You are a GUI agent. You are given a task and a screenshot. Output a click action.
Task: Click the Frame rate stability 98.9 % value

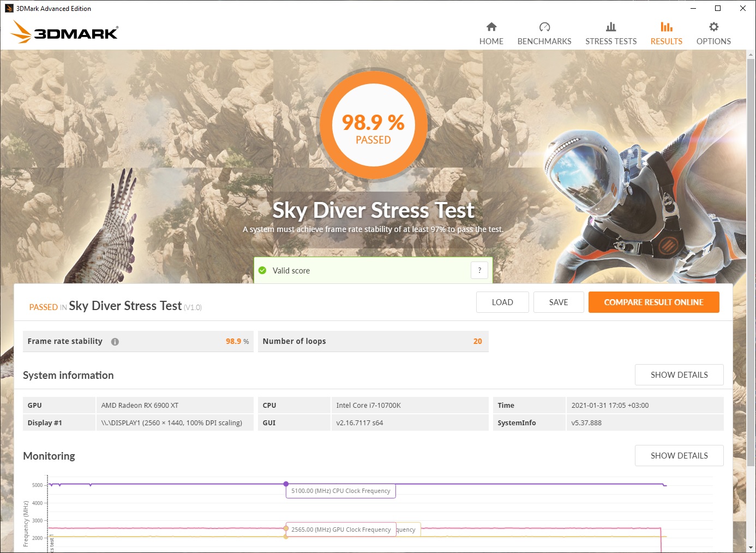click(x=237, y=341)
